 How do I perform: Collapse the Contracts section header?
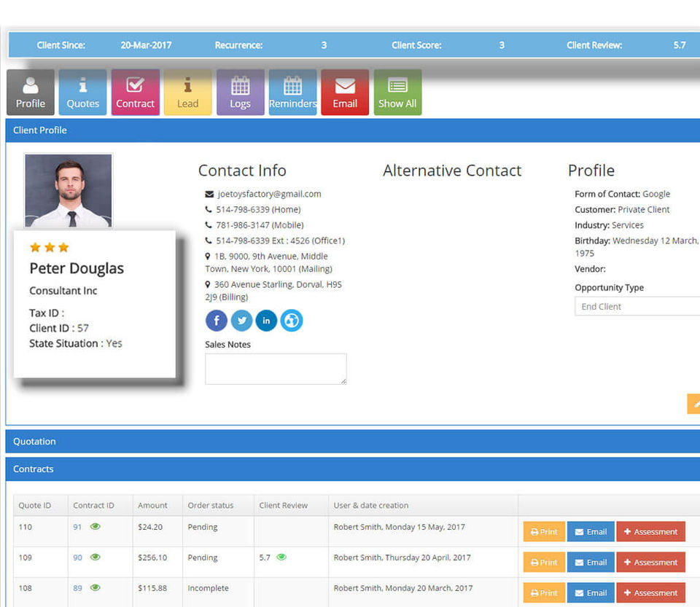[x=353, y=469]
